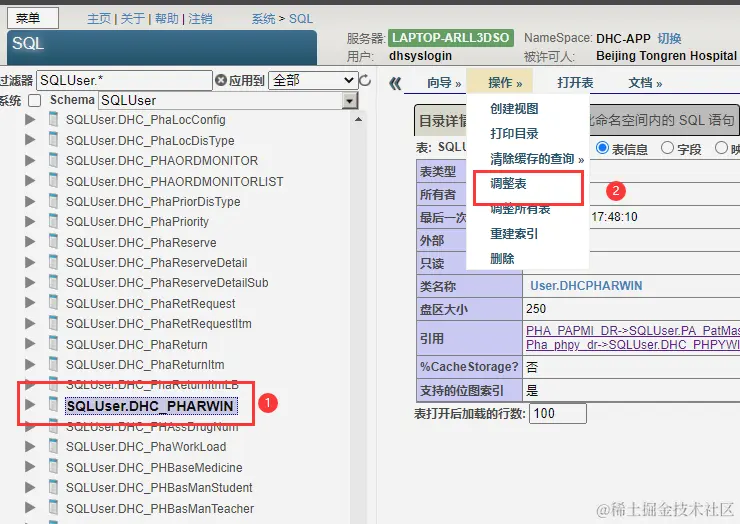
Task: Expand SQLUser.DHC_PhaPriority tree node
Action: (x=30, y=221)
